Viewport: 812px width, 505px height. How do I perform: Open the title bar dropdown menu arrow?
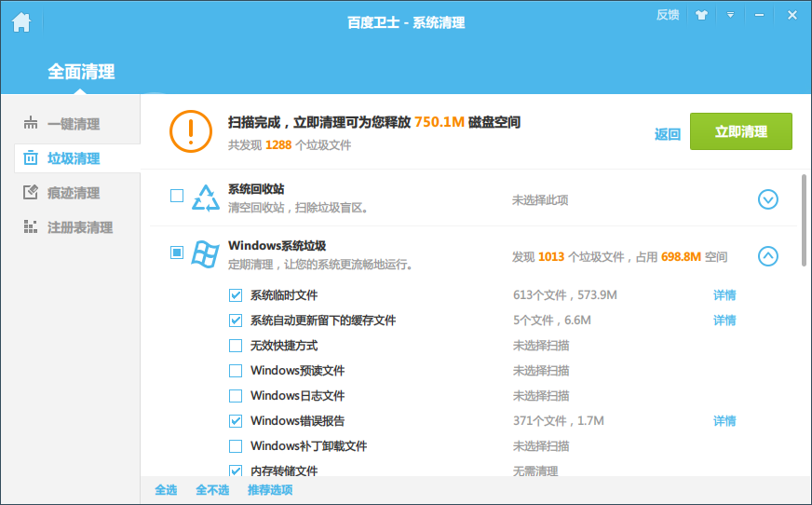(x=730, y=15)
